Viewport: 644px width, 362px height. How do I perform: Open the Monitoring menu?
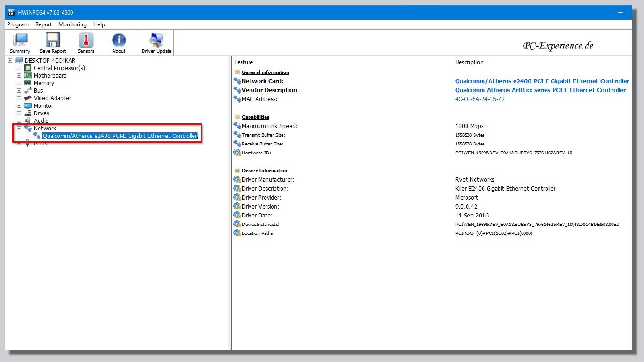click(x=72, y=24)
